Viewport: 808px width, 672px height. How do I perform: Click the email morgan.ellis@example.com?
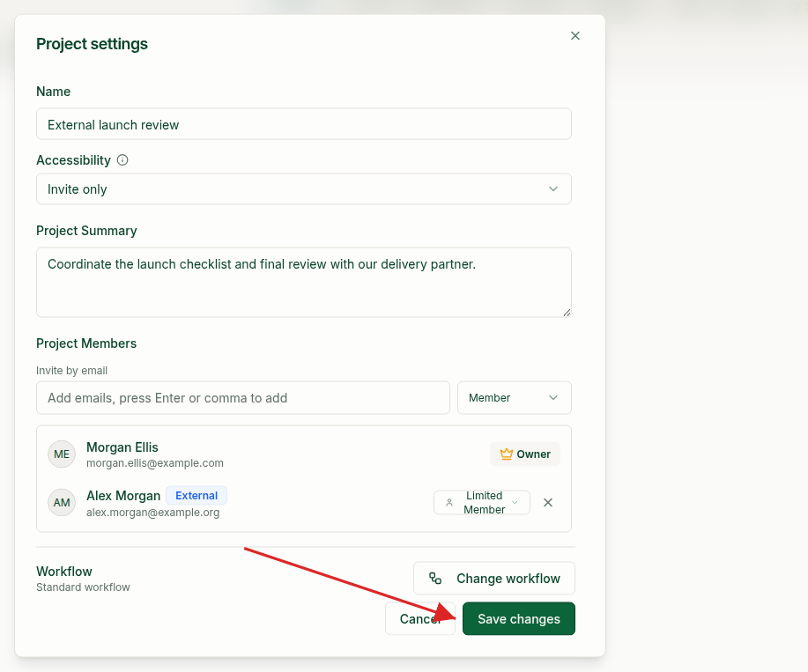tap(155, 463)
